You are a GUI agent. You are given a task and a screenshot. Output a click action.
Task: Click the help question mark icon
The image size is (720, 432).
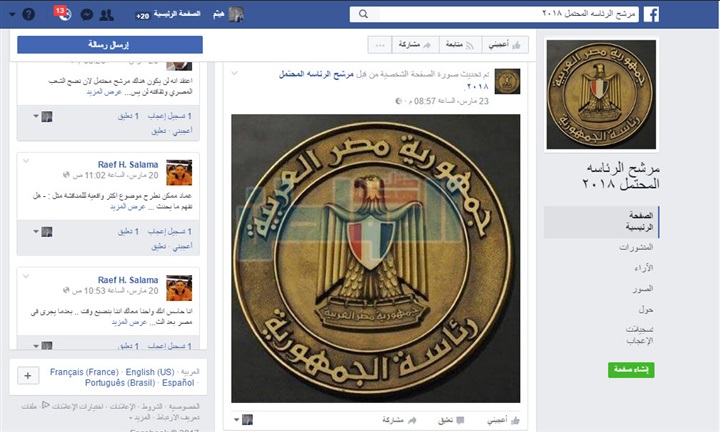pos(28,15)
